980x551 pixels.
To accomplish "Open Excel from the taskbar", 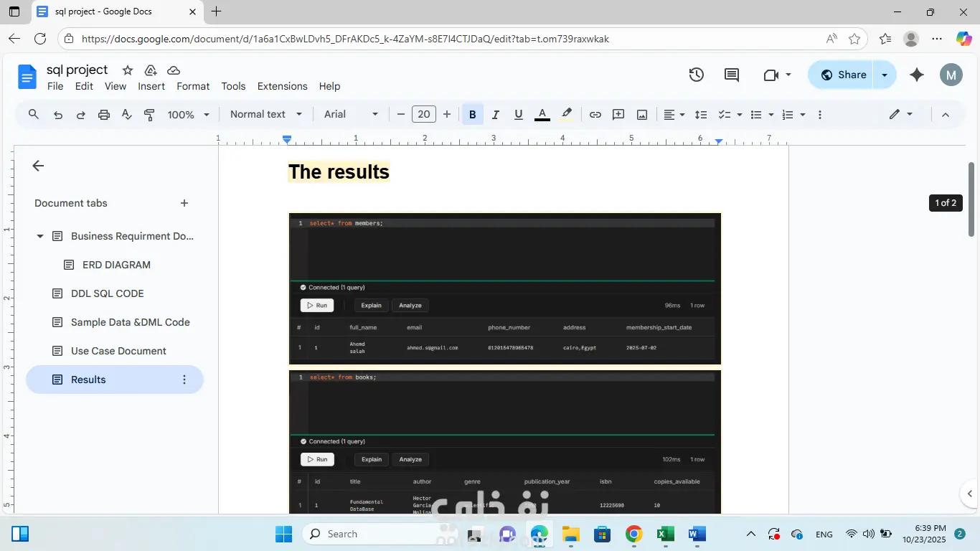I will tap(665, 534).
